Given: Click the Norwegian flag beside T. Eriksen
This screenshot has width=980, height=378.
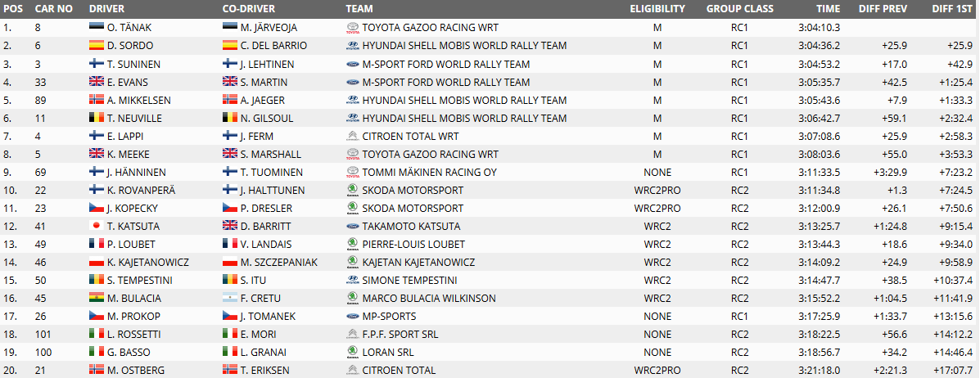Looking at the screenshot, I should pyautogui.click(x=228, y=371).
